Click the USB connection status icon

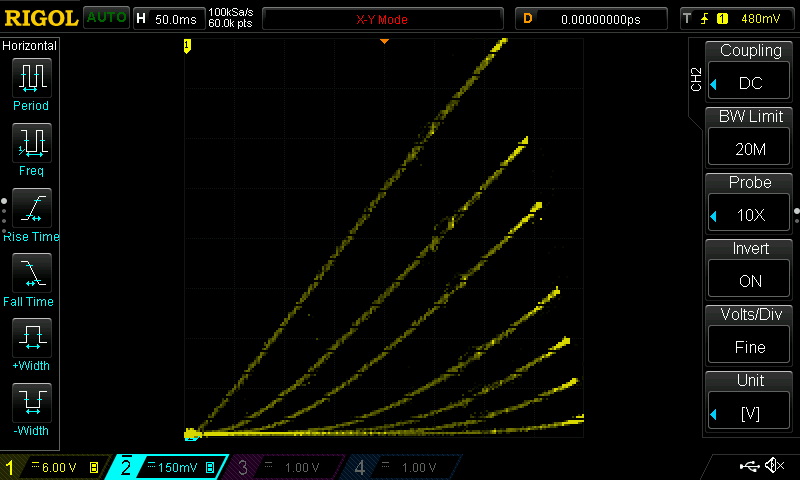point(749,466)
